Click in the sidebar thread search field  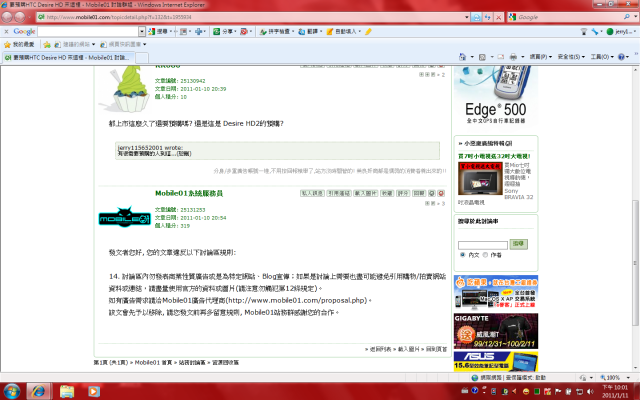(482, 245)
